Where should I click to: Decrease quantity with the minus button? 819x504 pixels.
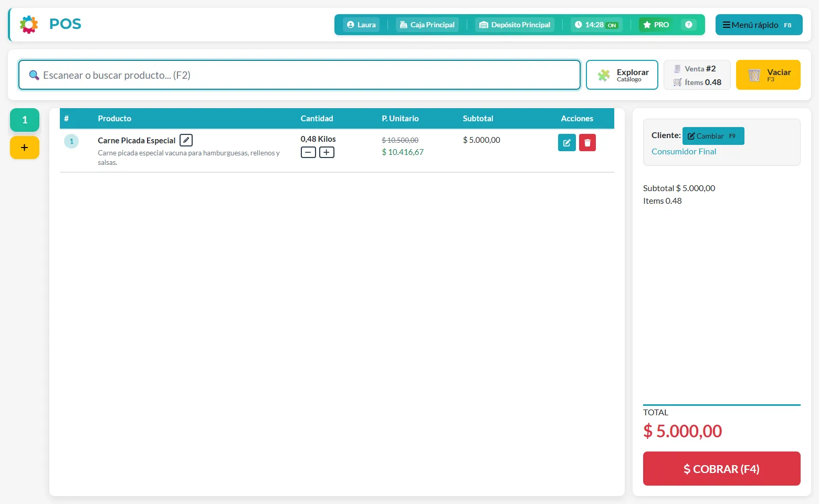pyautogui.click(x=308, y=152)
